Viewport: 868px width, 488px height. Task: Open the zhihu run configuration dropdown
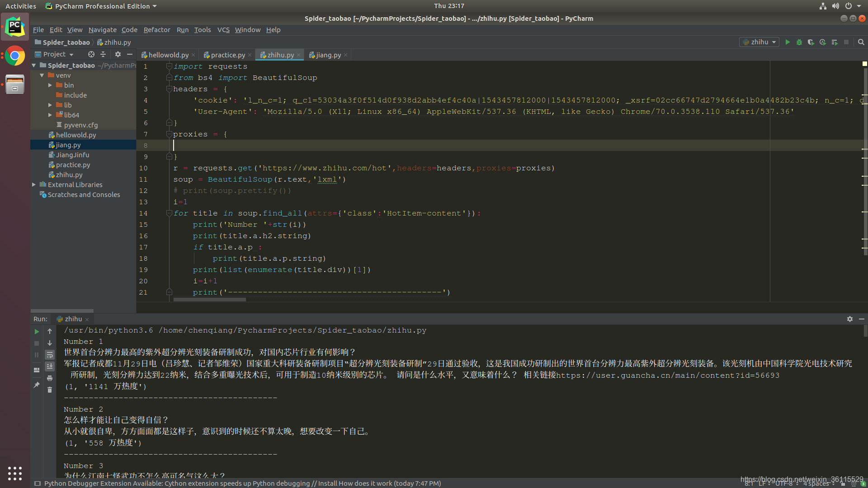(759, 42)
